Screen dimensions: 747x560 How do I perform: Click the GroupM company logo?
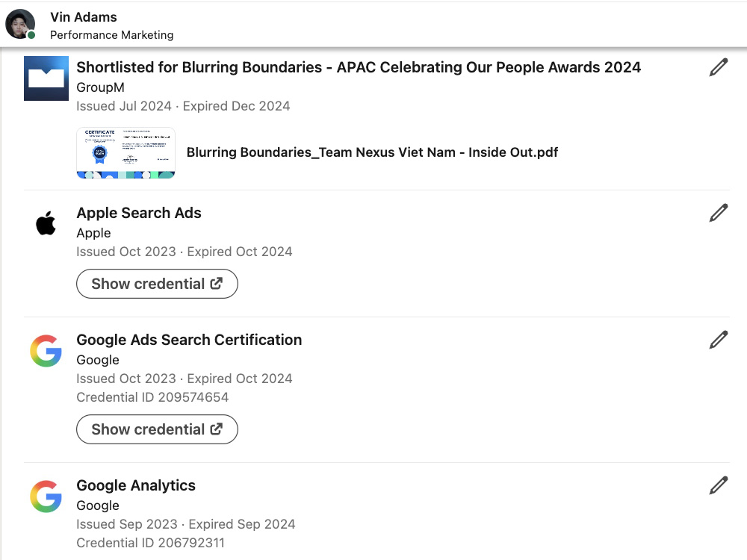(46, 78)
